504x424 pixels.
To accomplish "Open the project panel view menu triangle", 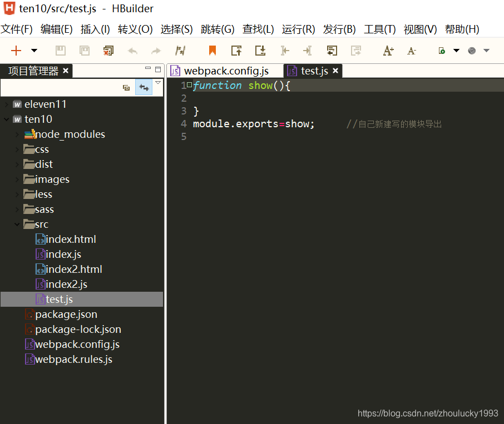I will coord(158,83).
